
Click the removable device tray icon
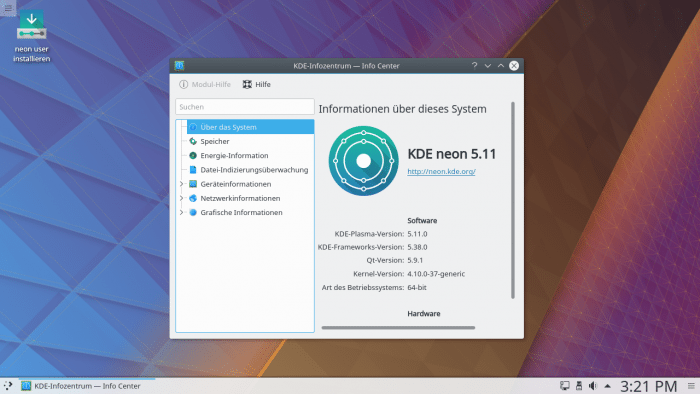click(579, 386)
